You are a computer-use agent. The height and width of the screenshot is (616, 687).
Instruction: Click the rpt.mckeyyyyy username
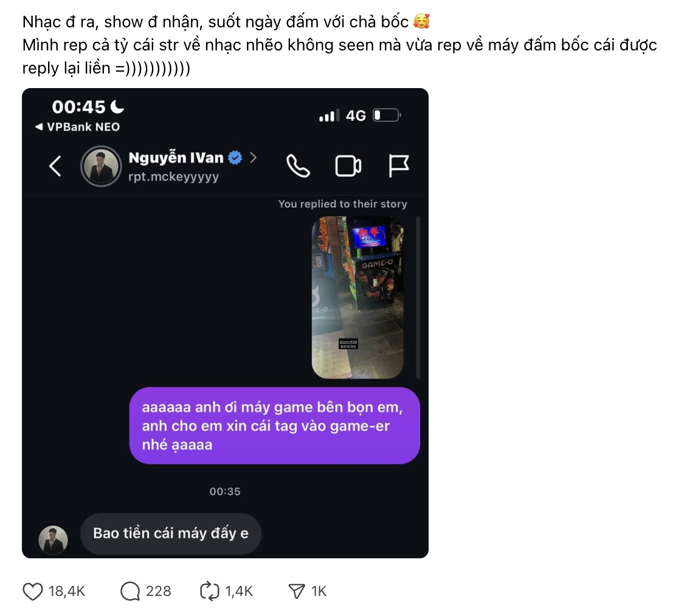174,177
